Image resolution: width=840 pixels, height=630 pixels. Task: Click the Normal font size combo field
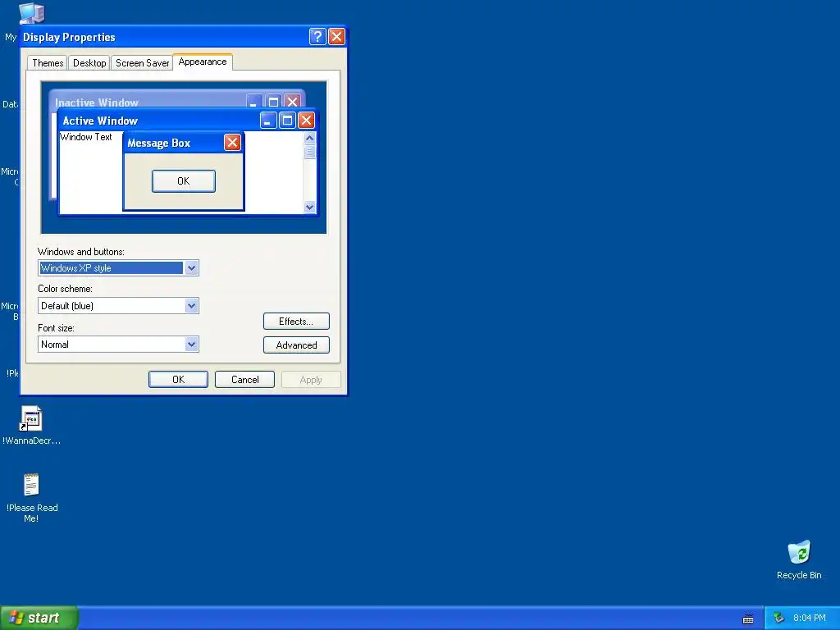tap(118, 344)
